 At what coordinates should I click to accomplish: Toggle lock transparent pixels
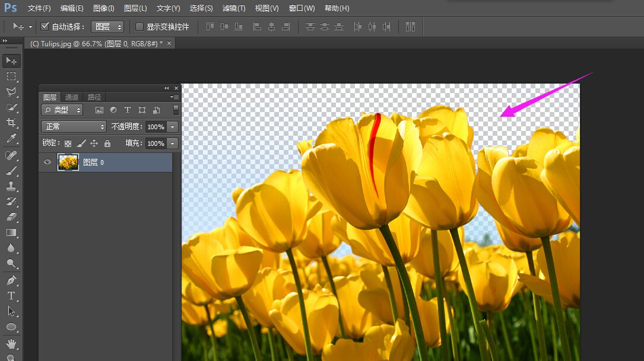[68, 143]
